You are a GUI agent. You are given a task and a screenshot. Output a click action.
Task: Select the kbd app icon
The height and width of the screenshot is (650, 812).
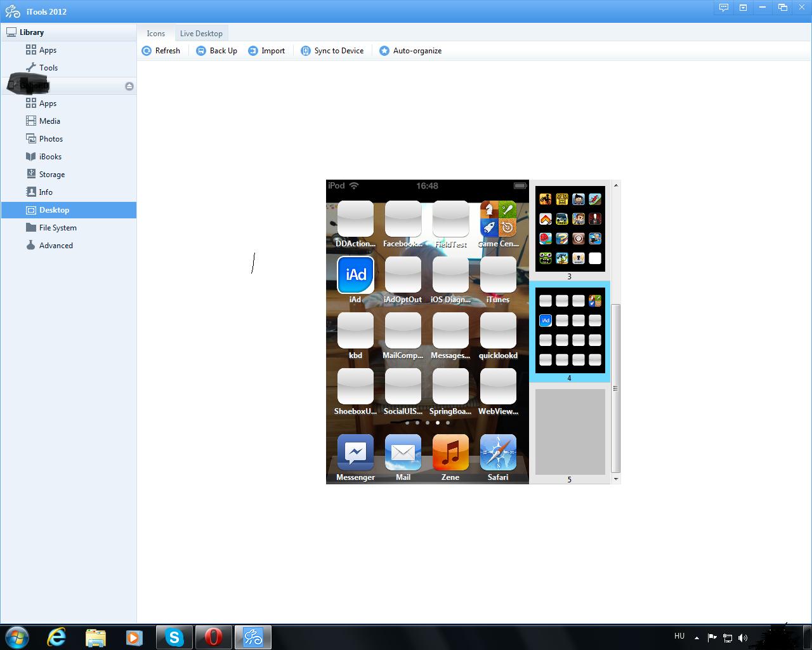pos(355,331)
